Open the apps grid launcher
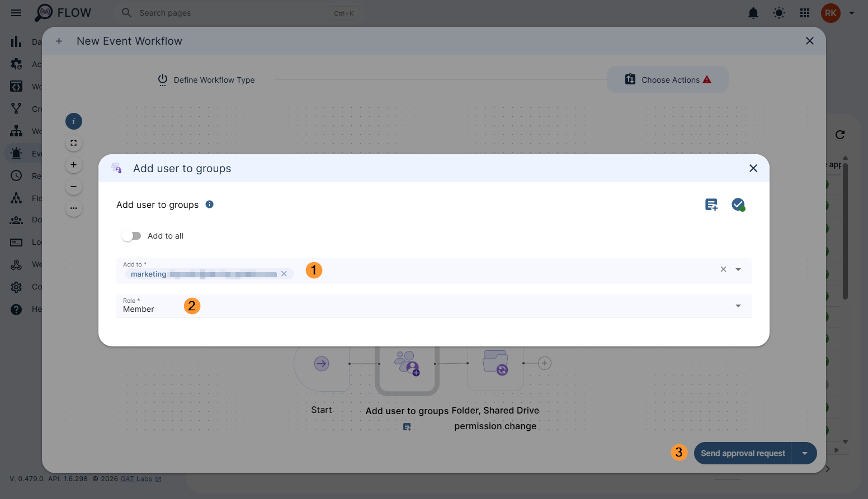The height and width of the screenshot is (499, 868). click(805, 13)
